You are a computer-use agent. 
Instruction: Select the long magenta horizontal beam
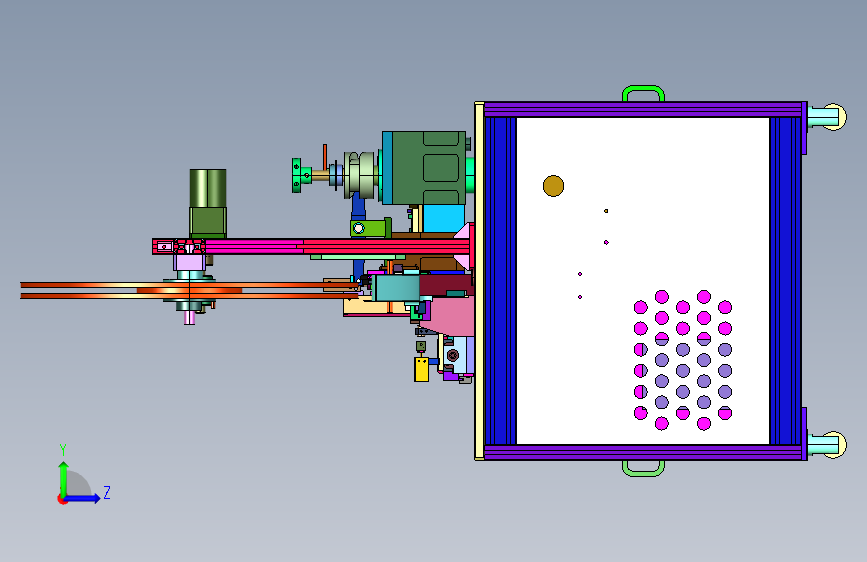(312, 246)
